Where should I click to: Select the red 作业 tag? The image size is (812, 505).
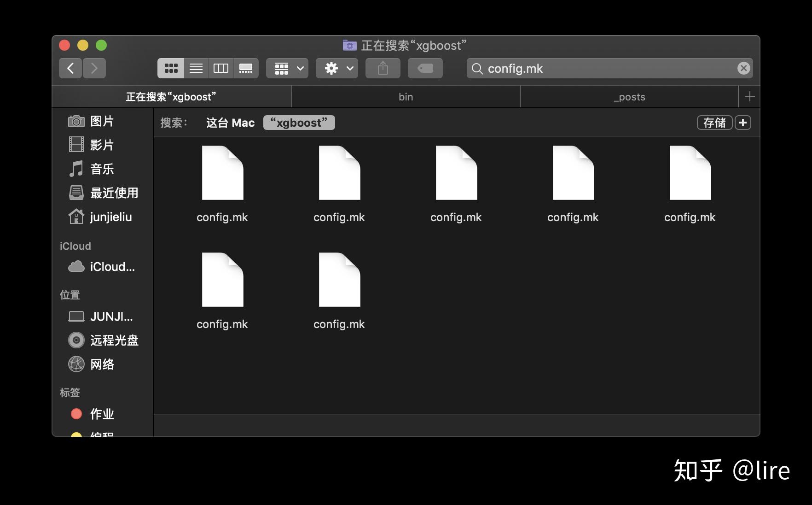102,414
